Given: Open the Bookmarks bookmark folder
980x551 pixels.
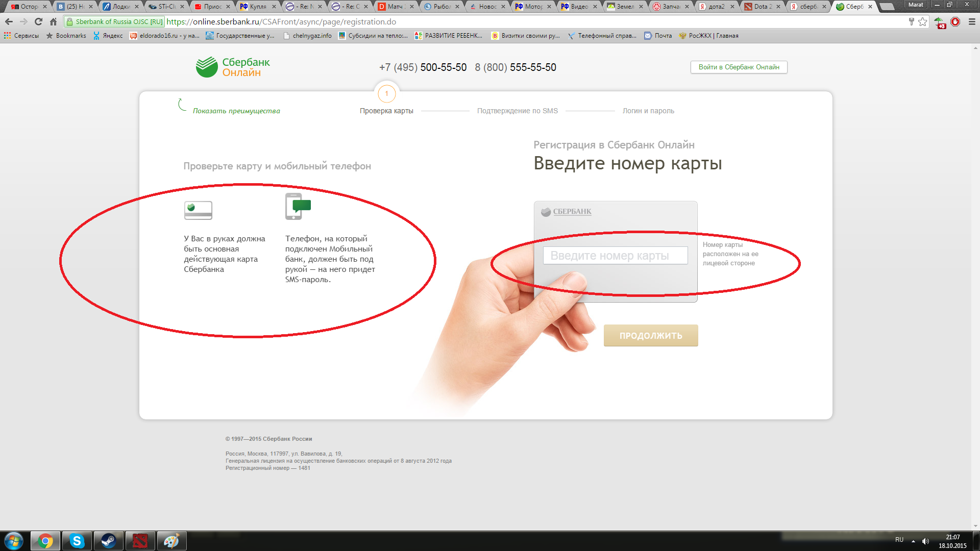Looking at the screenshot, I should 66,36.
